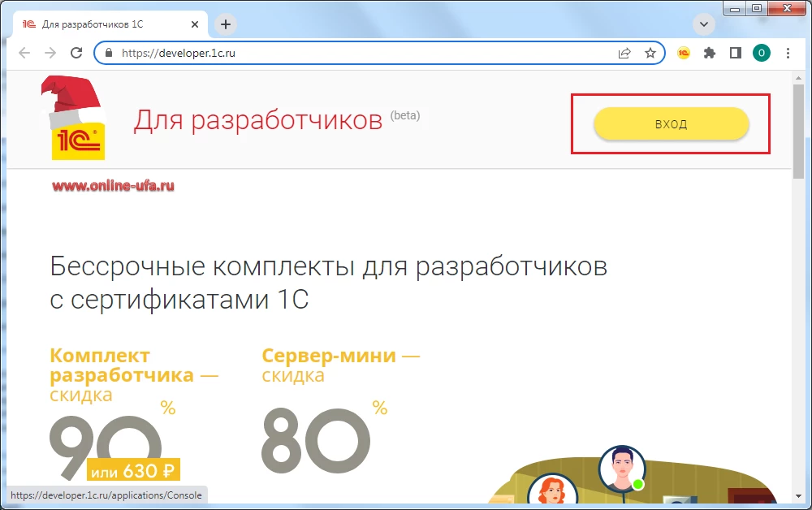Click the padlock site info icon

click(x=108, y=53)
